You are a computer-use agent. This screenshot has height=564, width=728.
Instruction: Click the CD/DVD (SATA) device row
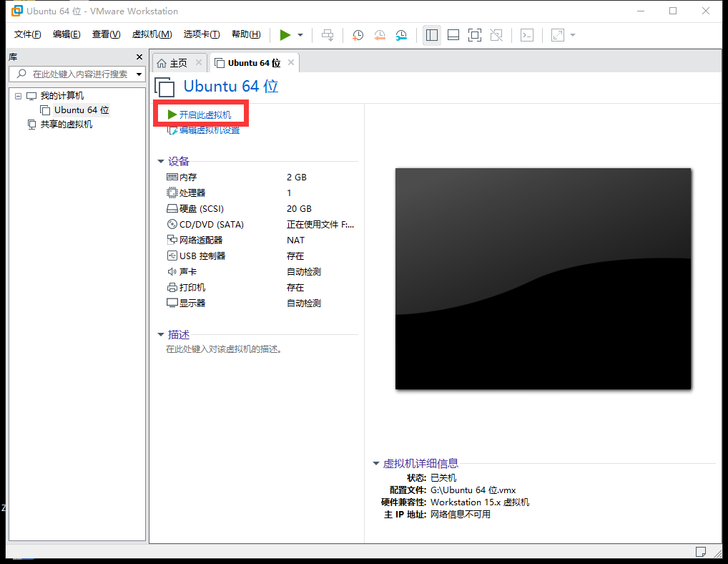(x=262, y=225)
